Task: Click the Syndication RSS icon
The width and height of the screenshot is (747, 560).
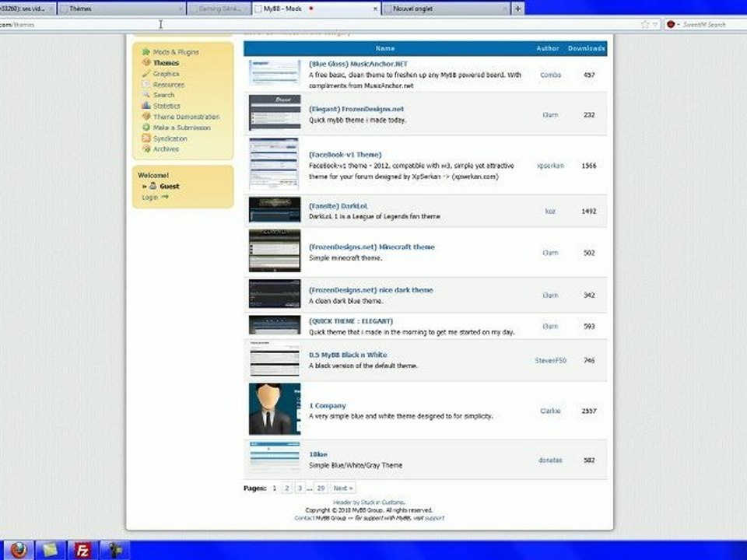Action: [146, 138]
